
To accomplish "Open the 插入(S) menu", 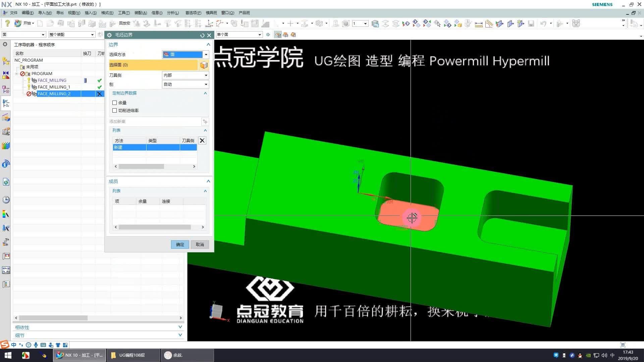I will coord(91,13).
